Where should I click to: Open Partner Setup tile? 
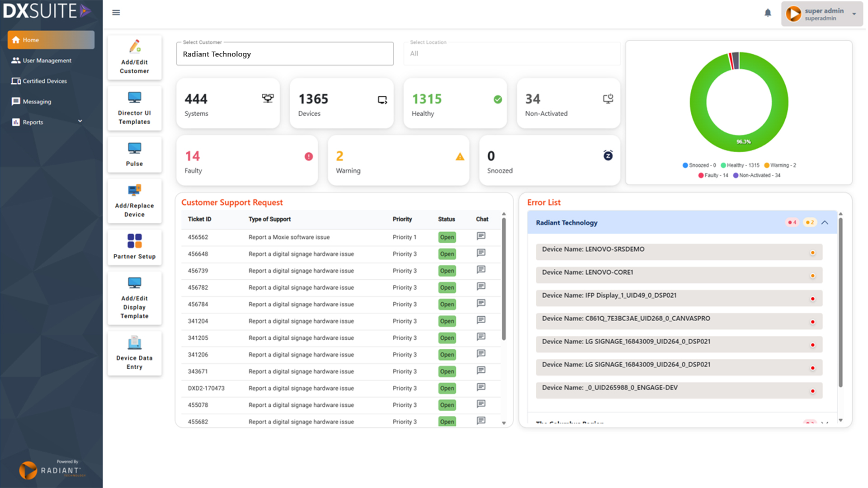(134, 247)
